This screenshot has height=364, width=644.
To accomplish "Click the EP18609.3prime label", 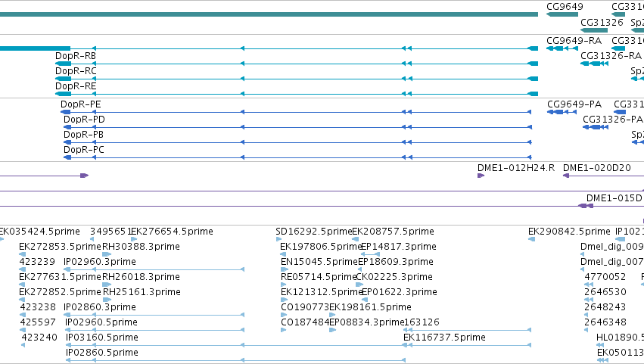I will pos(396,262).
